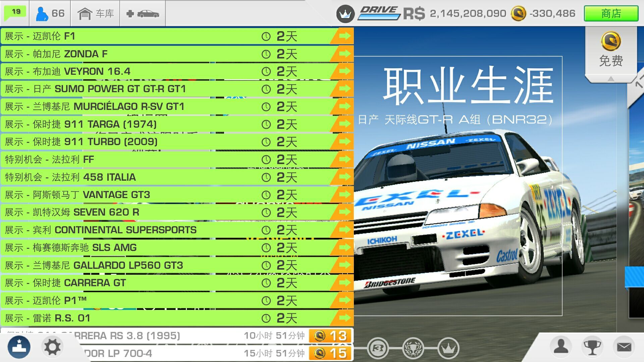Screen dimensions: 644x362
Task: Open the 商店 store button
Action: (x=611, y=14)
